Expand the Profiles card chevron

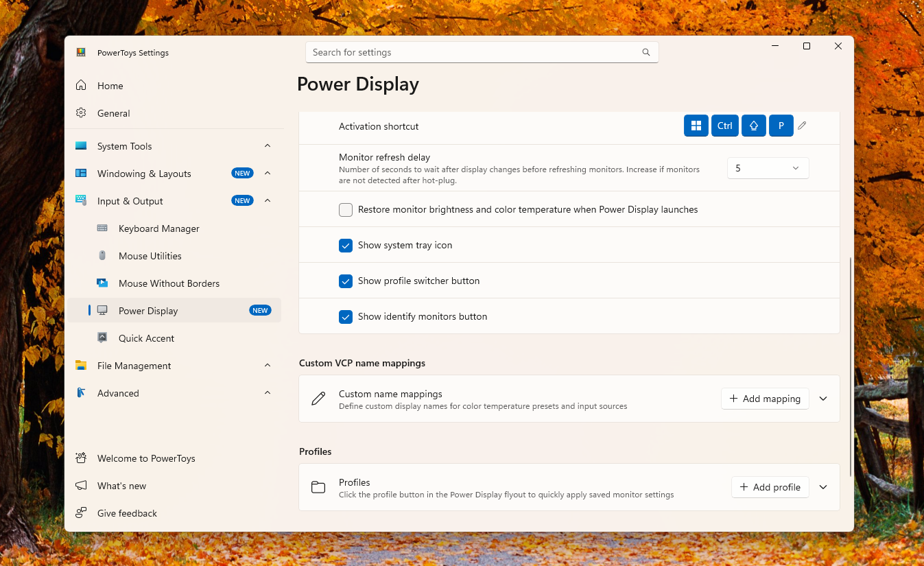click(x=824, y=487)
